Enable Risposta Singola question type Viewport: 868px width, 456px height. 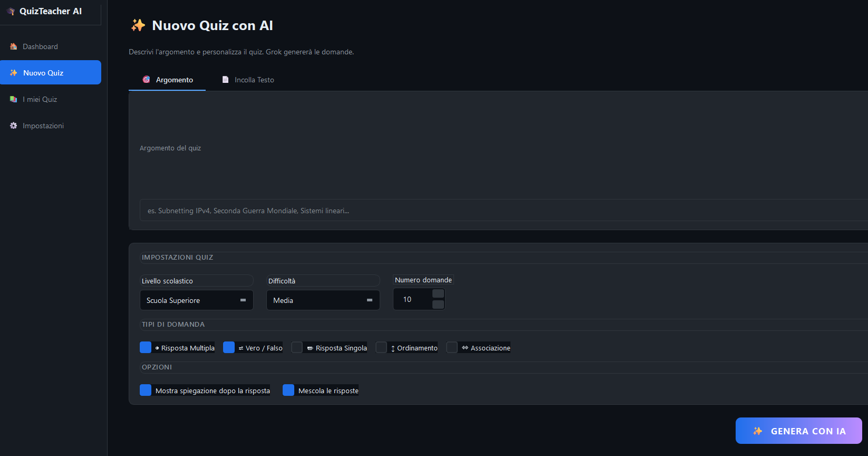297,347
